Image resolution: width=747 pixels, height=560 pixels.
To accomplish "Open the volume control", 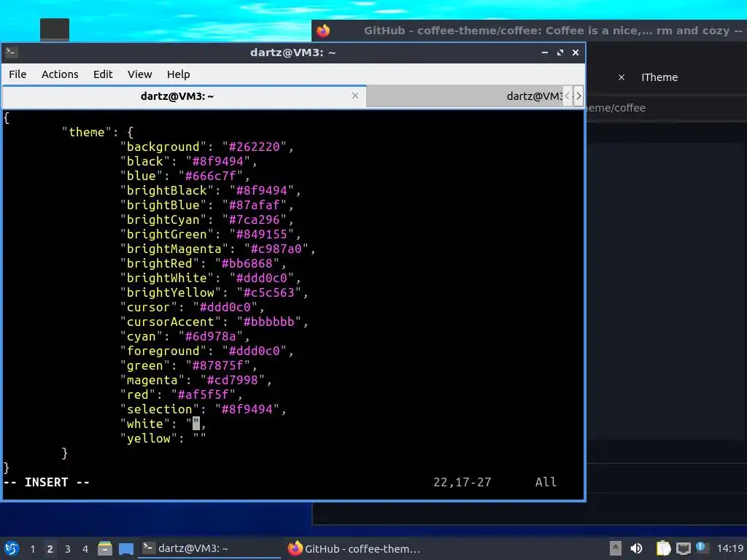I will pyautogui.click(x=636, y=548).
